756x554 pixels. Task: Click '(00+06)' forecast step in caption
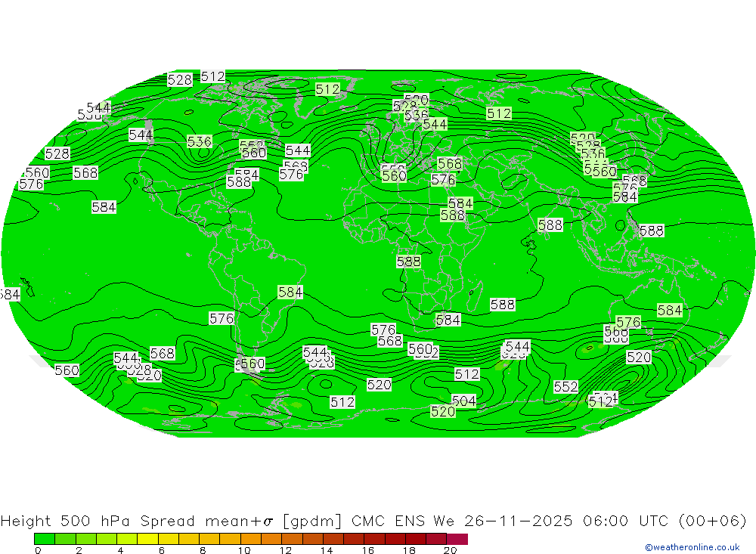(713, 522)
